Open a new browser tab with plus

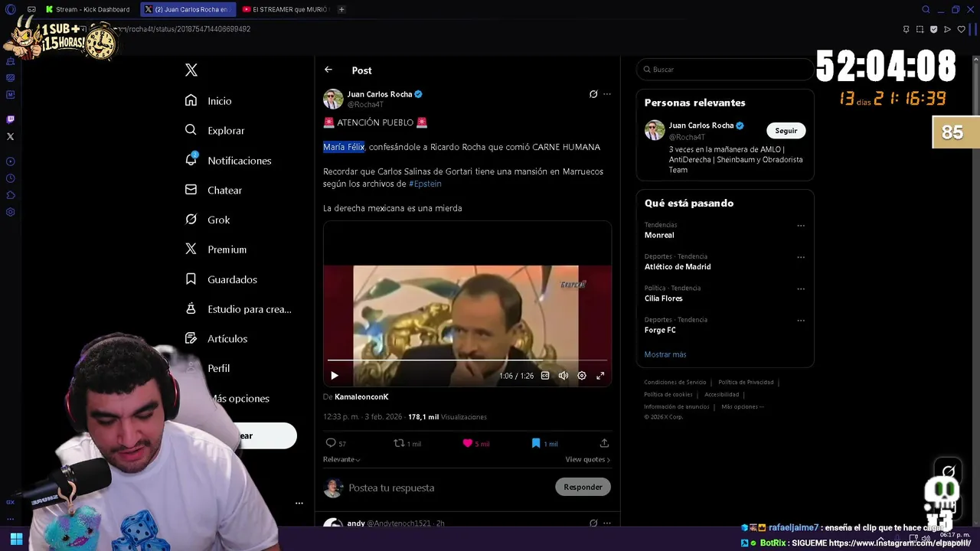(341, 9)
